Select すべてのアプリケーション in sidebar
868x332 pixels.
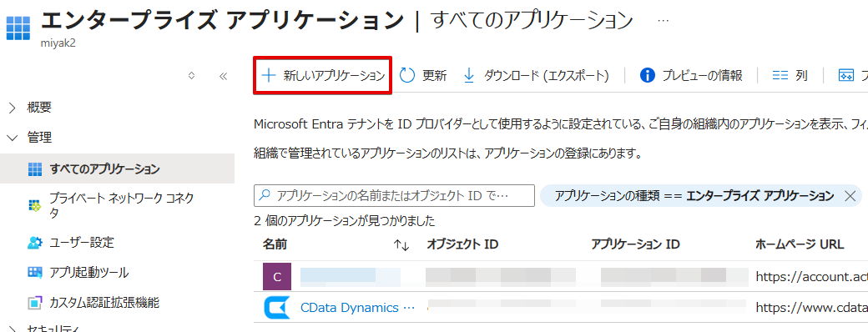click(x=118, y=169)
